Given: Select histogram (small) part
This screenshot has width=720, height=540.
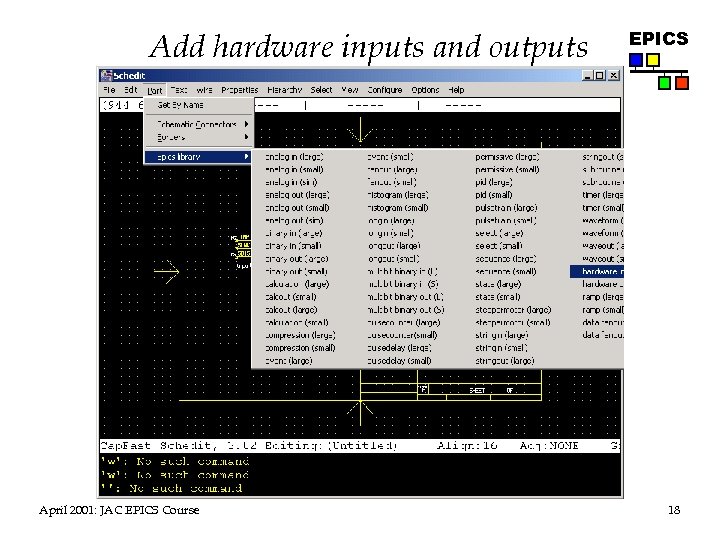Looking at the screenshot, I should point(398,208).
